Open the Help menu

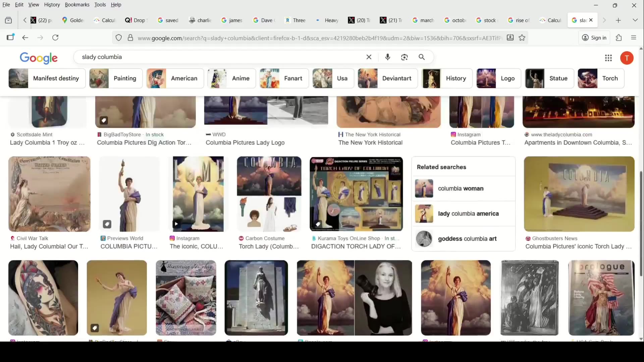(x=116, y=5)
